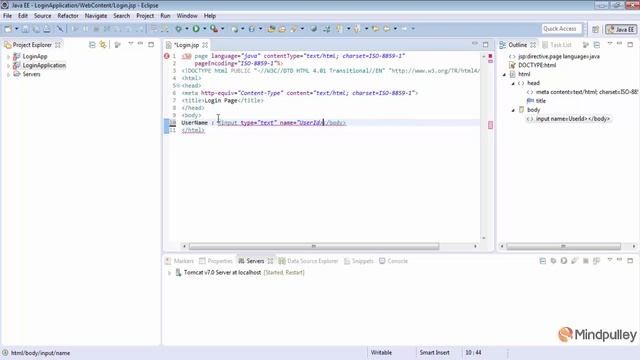This screenshot has height=360, width=640.
Task: Click the New file toolbar icon
Action: click(x=8, y=29)
